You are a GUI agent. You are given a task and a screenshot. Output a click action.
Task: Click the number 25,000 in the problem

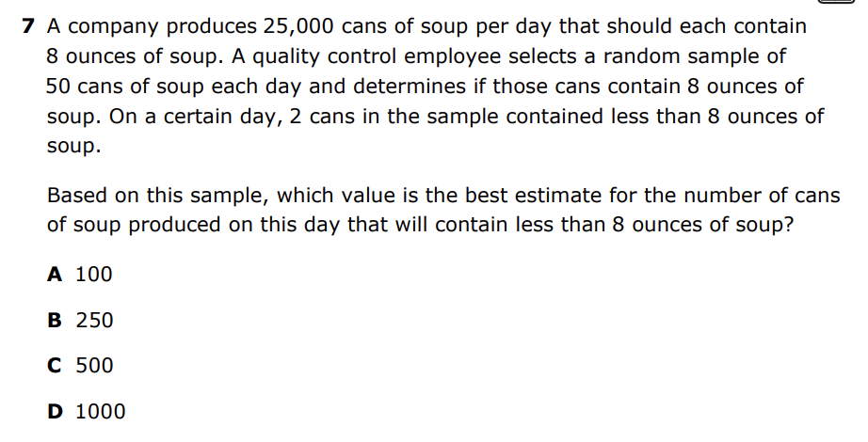point(269,26)
